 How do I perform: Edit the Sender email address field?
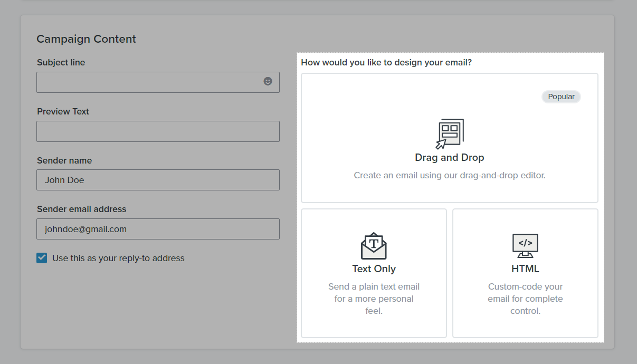click(158, 229)
